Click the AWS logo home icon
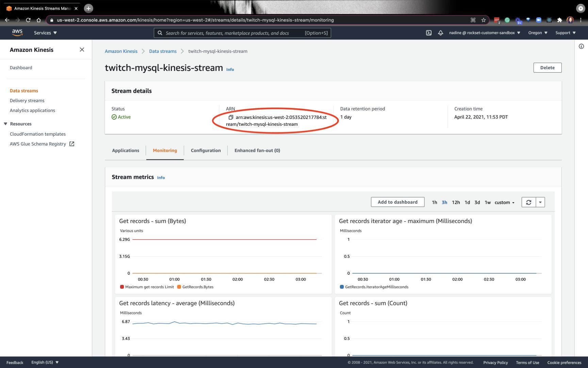 (x=17, y=32)
